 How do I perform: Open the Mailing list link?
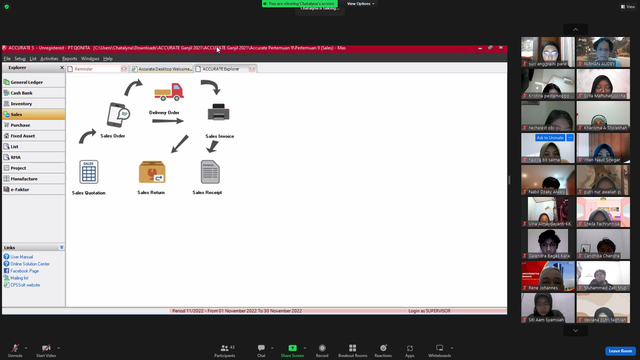coord(19,278)
